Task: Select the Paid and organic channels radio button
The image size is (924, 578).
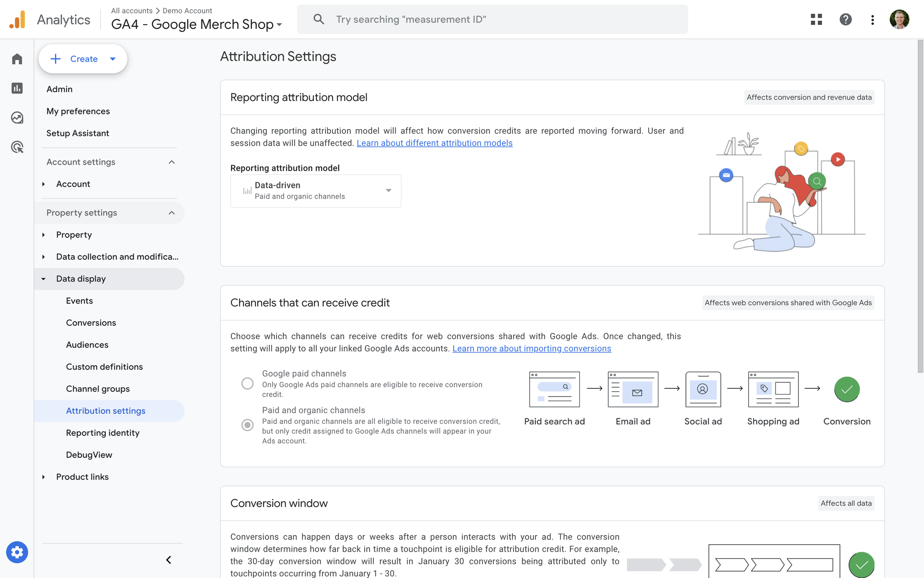Action: tap(248, 425)
